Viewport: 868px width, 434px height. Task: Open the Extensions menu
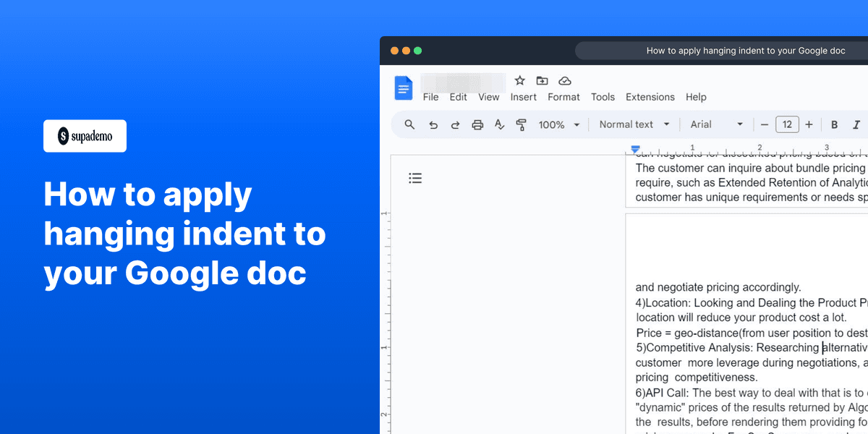(x=650, y=96)
